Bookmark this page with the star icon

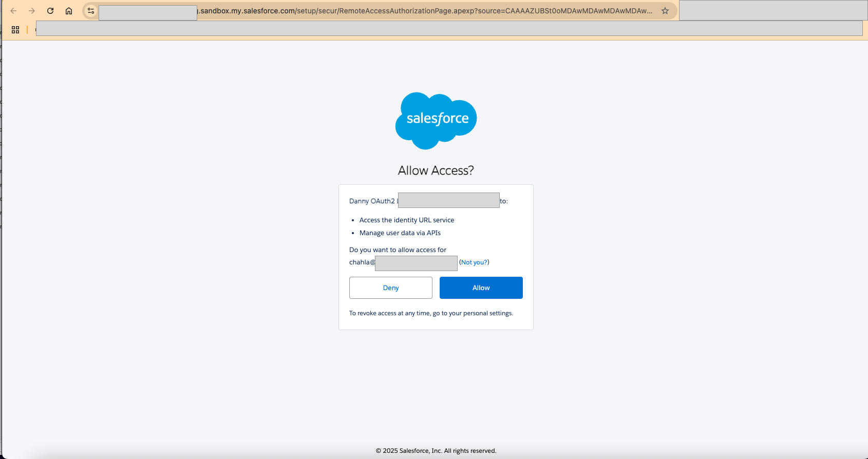point(665,11)
